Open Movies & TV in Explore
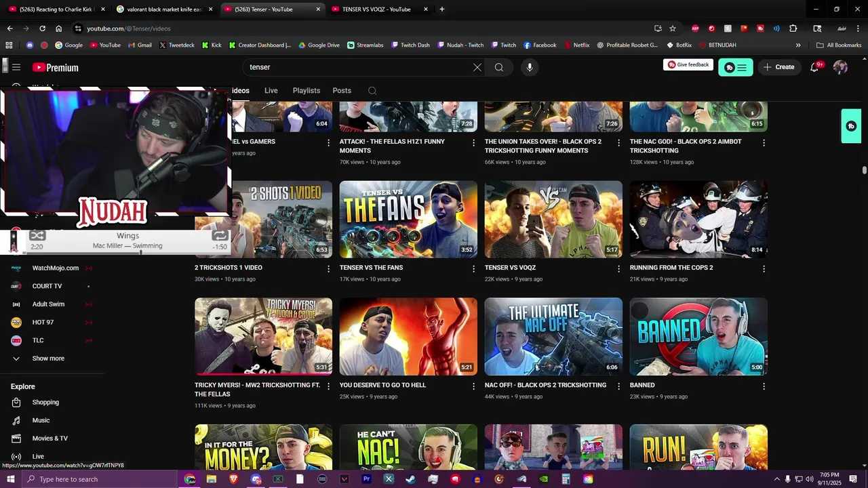 (x=52, y=439)
